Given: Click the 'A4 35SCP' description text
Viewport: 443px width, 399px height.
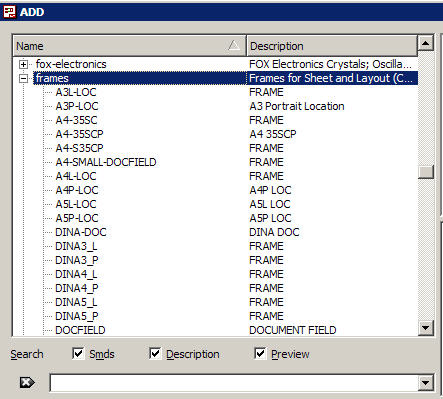Looking at the screenshot, I should coord(273,134).
